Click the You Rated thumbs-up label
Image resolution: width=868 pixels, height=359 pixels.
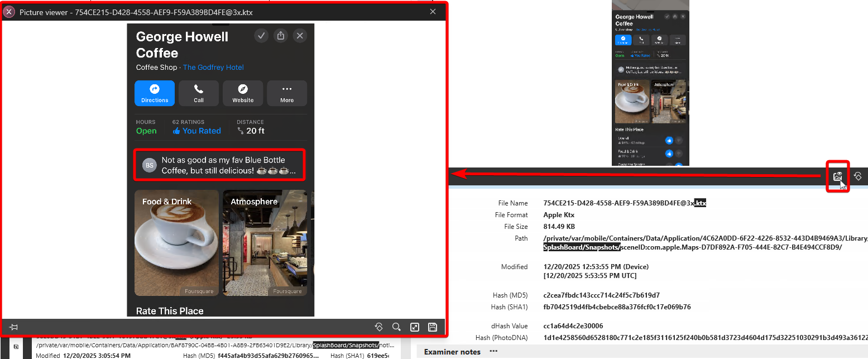196,131
